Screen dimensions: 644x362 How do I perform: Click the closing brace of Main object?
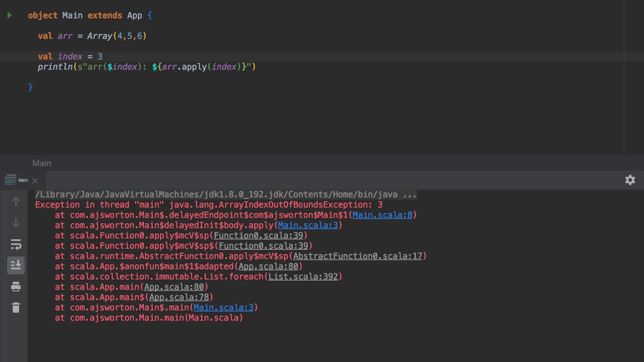[30, 87]
